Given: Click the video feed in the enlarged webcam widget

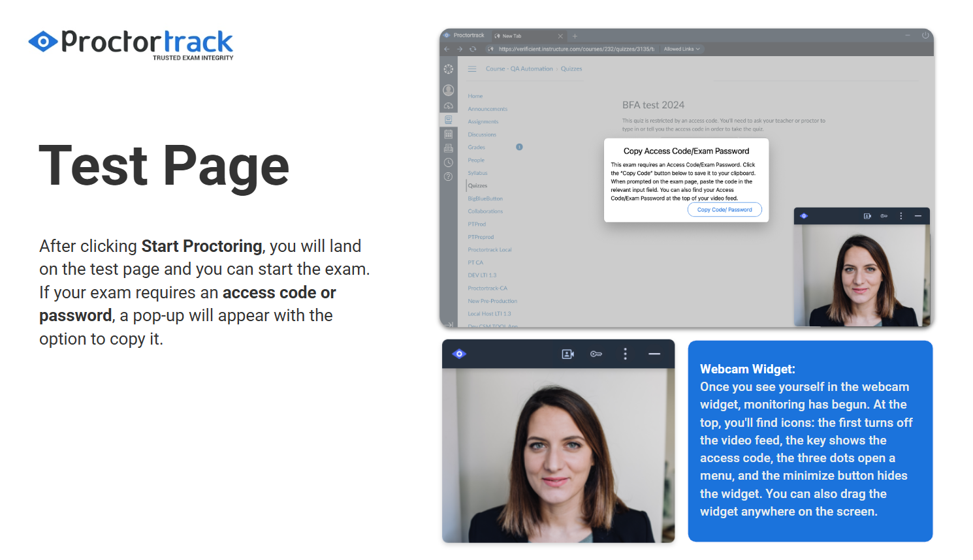Looking at the screenshot, I should 558,455.
